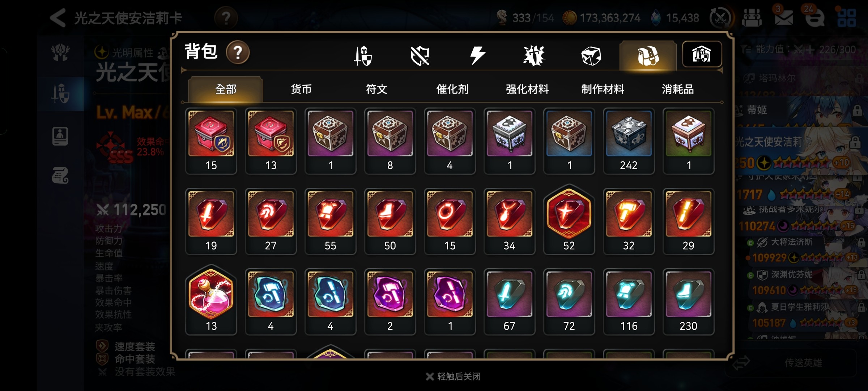
Task: Select the lightning bolt category icon
Action: (x=477, y=56)
